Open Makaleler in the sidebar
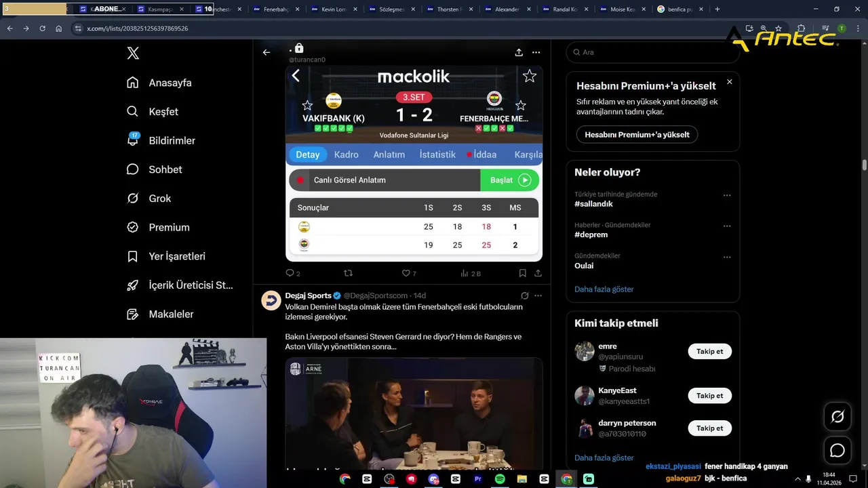 pyautogui.click(x=160, y=314)
